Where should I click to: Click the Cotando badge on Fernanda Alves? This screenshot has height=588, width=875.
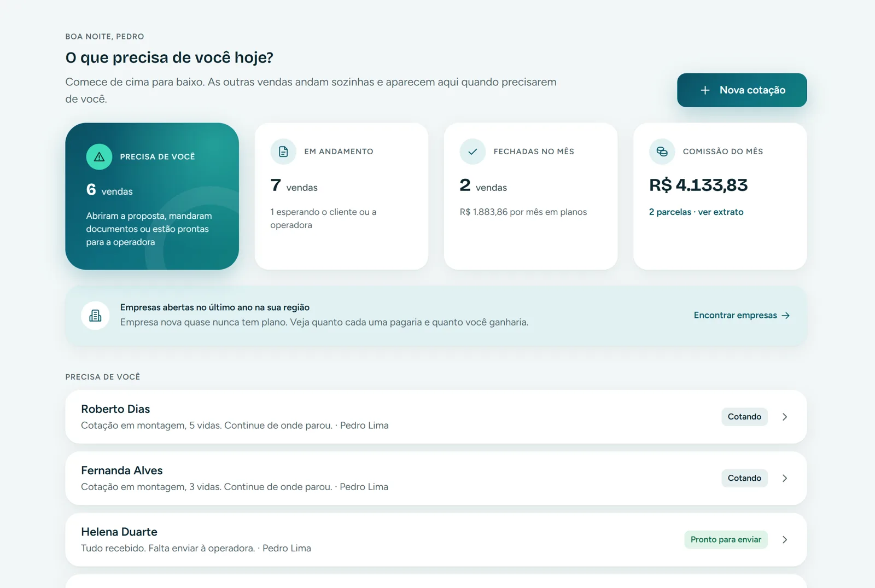[x=744, y=478]
